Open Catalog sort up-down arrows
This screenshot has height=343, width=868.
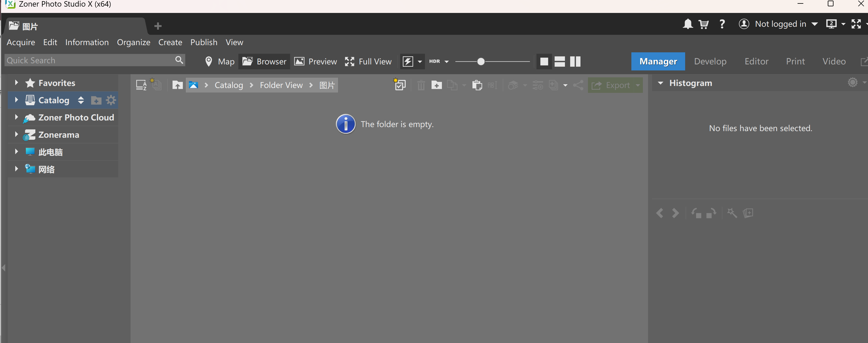pyautogui.click(x=81, y=100)
